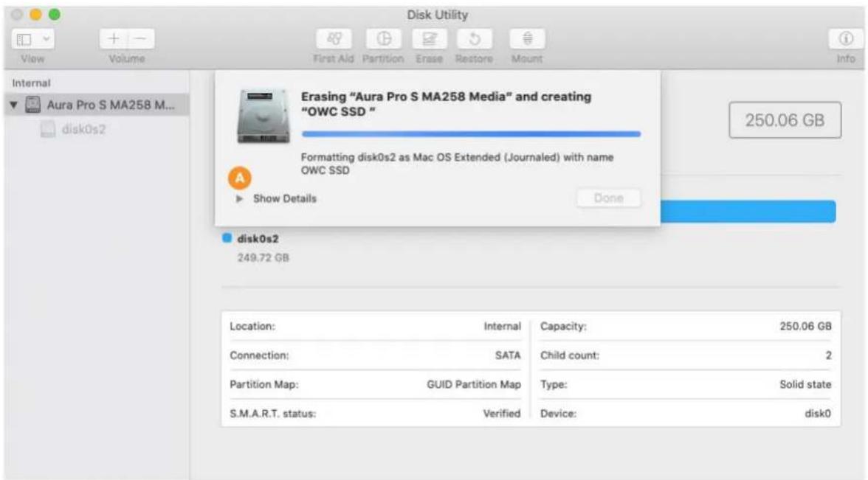868x480 pixels.
Task: Click the blue disk0s2 legend swatch
Action: click(x=227, y=238)
